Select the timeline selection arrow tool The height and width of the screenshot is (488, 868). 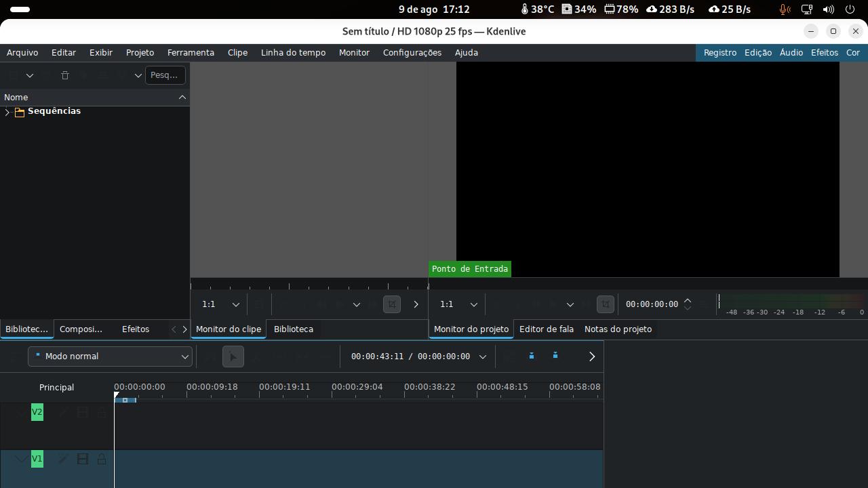click(233, 357)
